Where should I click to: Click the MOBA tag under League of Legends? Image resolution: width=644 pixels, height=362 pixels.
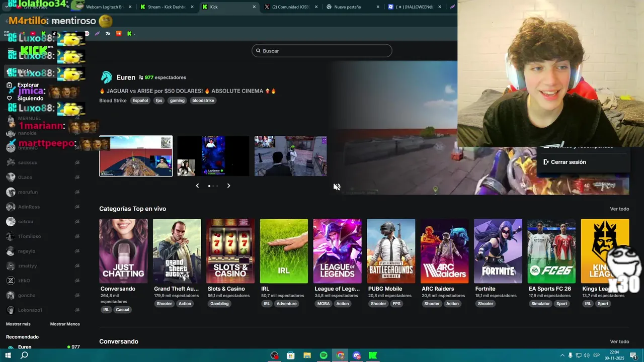click(323, 304)
